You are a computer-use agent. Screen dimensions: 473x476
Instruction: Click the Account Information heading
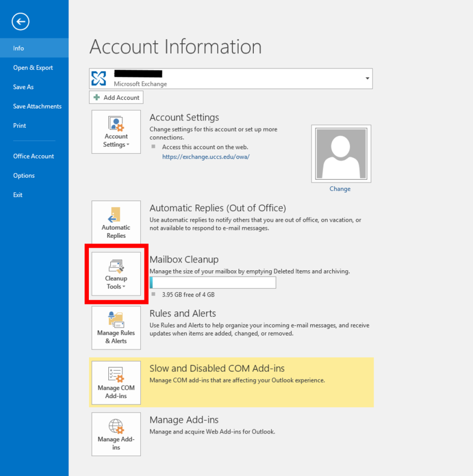(x=176, y=47)
